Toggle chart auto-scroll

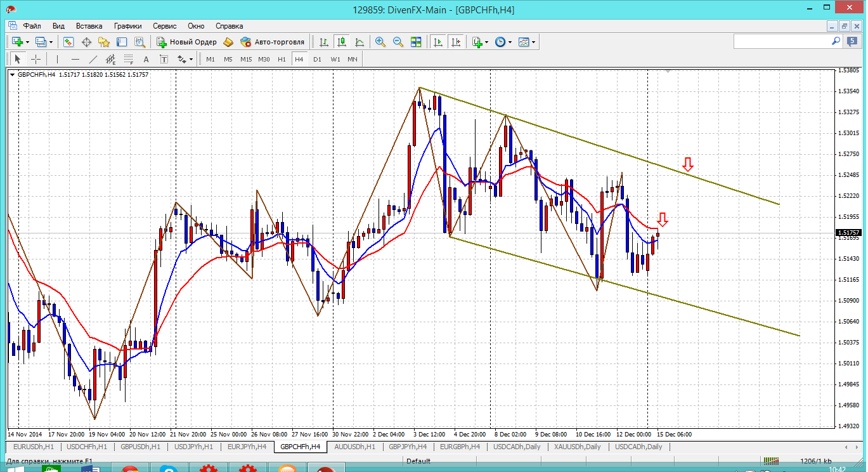point(437,42)
